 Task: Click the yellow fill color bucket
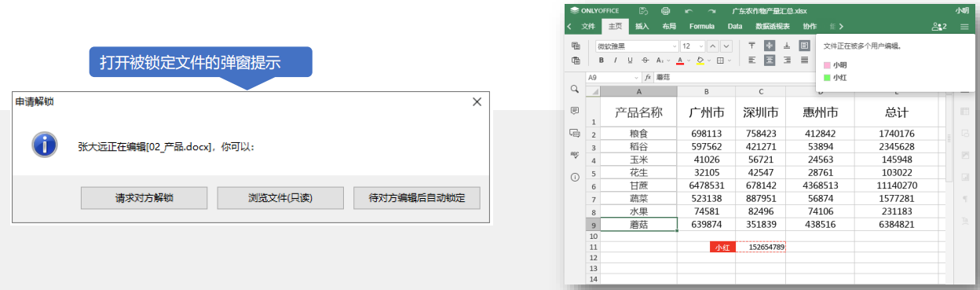pyautogui.click(x=700, y=61)
